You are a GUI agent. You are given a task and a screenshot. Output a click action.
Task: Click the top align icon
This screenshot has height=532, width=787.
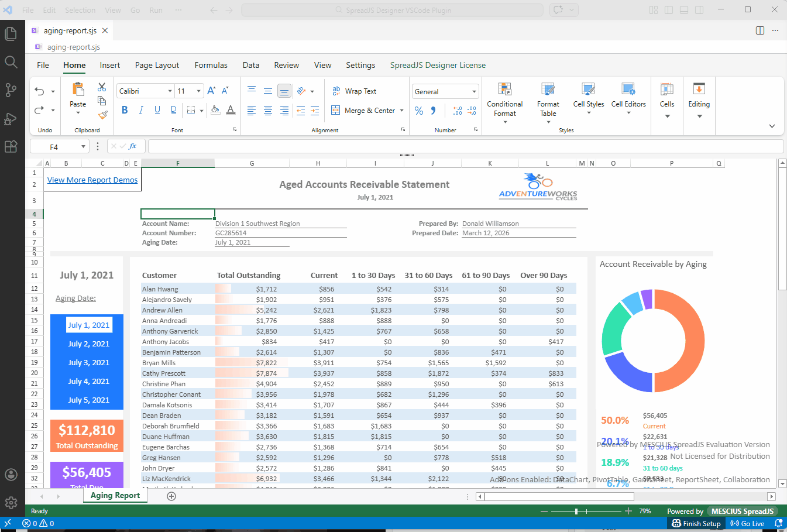(252, 91)
